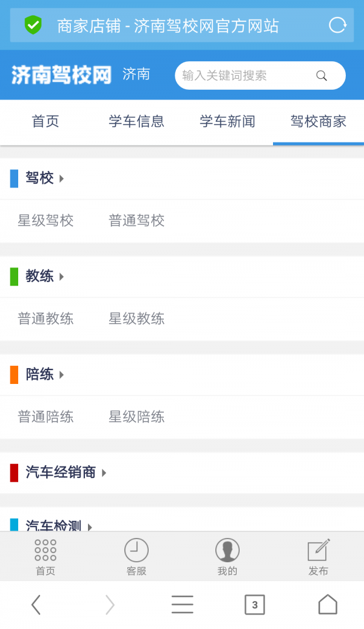Tap the magnifier icon to search
Image resolution: width=364 pixels, height=629 pixels.
(321, 75)
